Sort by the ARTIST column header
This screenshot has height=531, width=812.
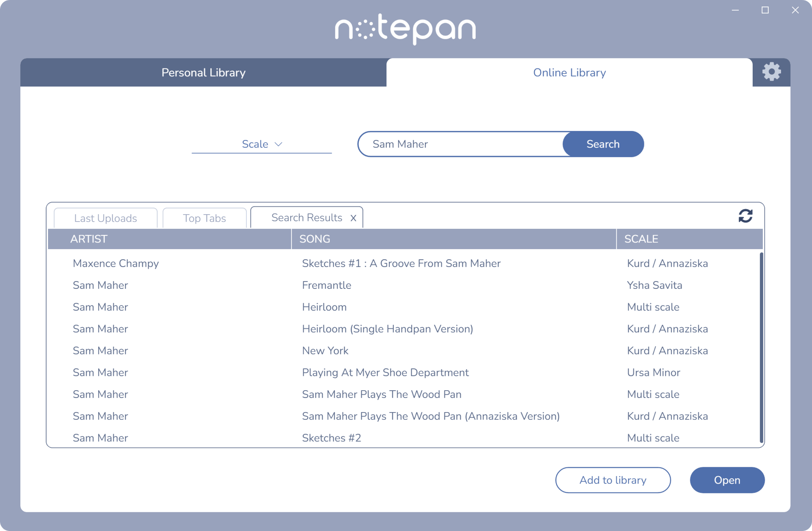pyautogui.click(x=169, y=239)
